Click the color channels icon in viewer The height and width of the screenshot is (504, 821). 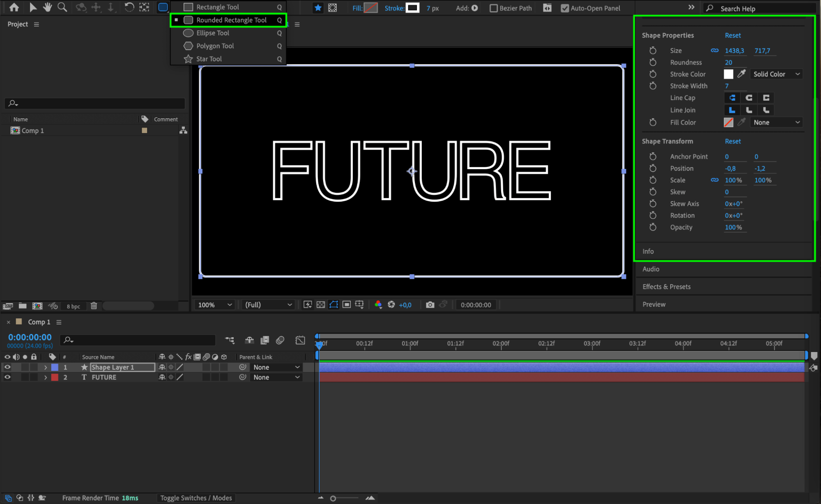(x=378, y=305)
